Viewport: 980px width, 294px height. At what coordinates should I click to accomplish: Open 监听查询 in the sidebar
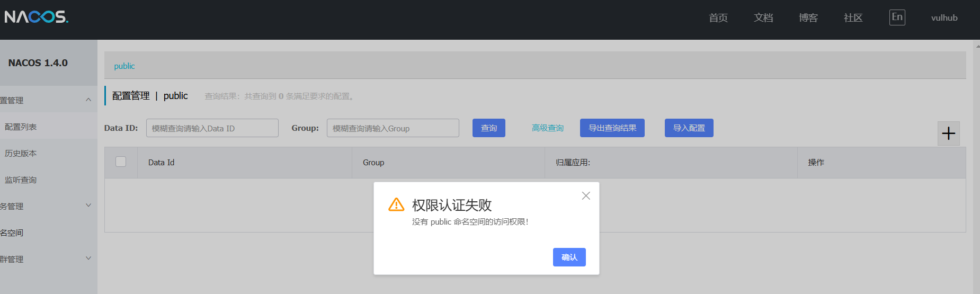click(x=21, y=180)
